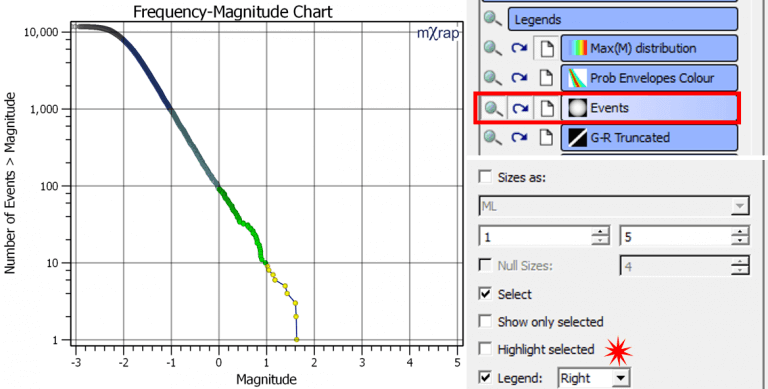The image size is (768, 389).
Task: Select the Max(M) distribution series
Action: 649,48
